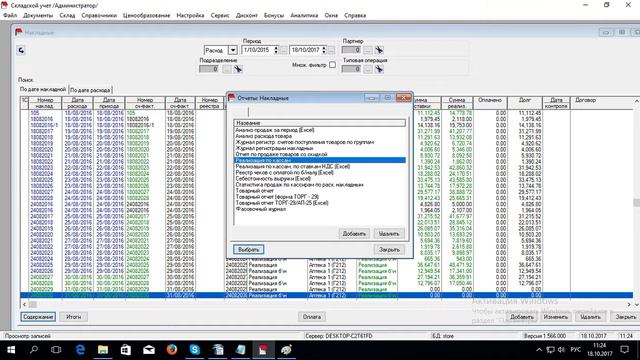Click the Название column header in reports list
Image resolution: width=640 pixels, height=360 pixels.
[320, 123]
